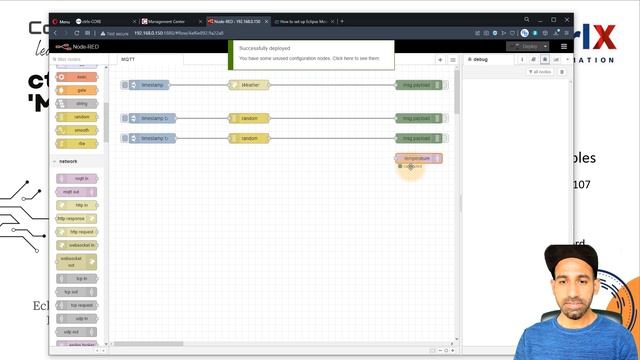Click the Deploy button

524,47
